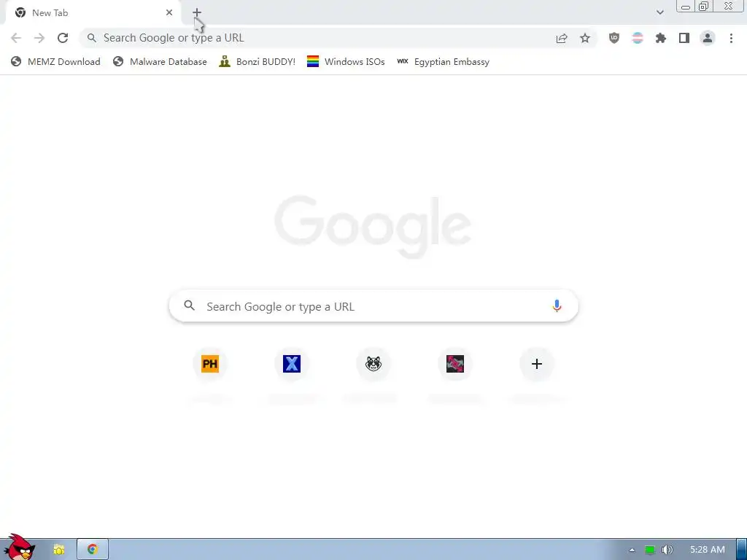Go back with the back arrow
This screenshot has height=560, width=747.
click(16, 38)
